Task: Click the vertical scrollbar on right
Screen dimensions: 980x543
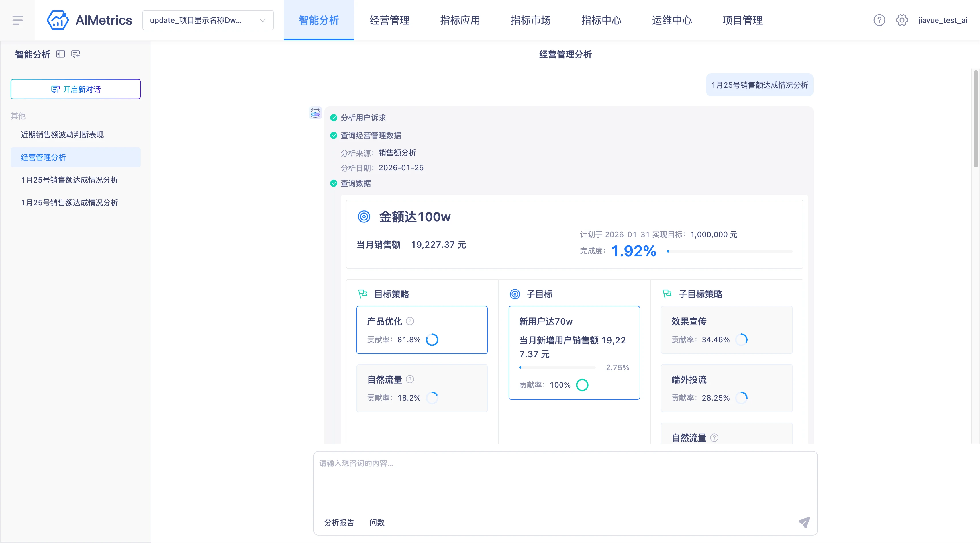Action: coord(975,118)
